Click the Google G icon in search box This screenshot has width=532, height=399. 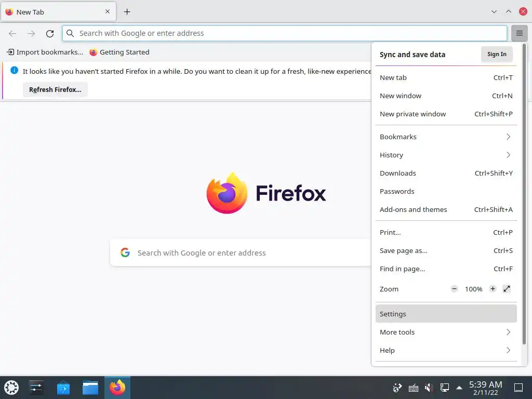tap(125, 252)
